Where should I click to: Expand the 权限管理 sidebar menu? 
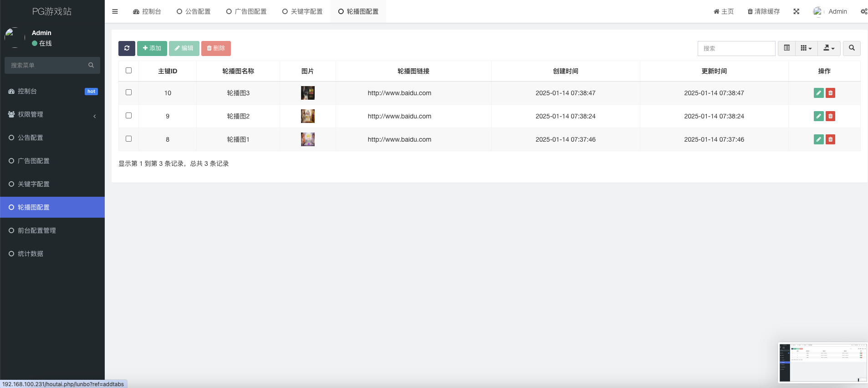pos(52,115)
